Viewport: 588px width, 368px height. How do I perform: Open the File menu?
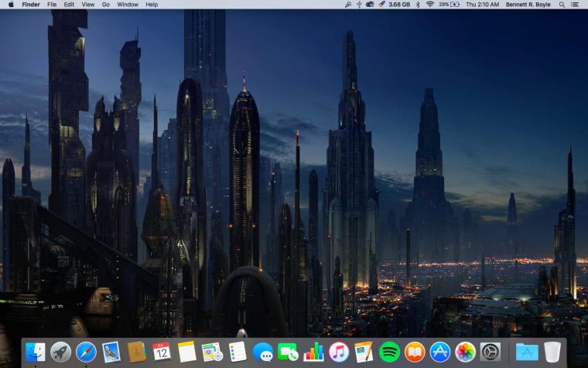52,5
